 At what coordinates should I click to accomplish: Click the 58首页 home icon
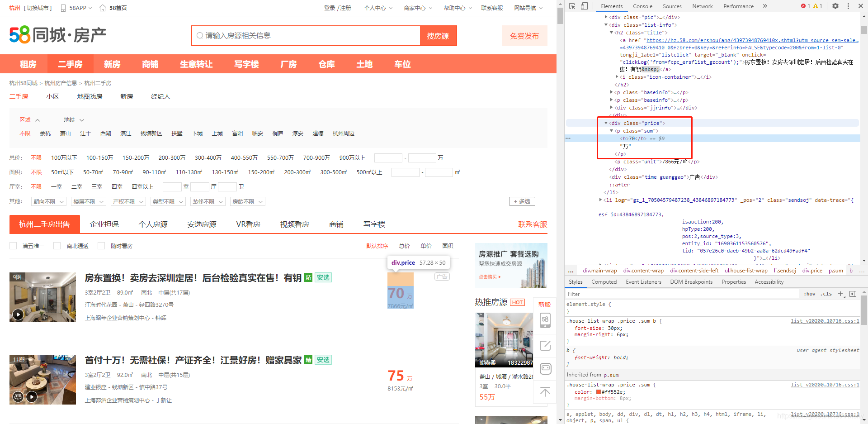pos(103,8)
